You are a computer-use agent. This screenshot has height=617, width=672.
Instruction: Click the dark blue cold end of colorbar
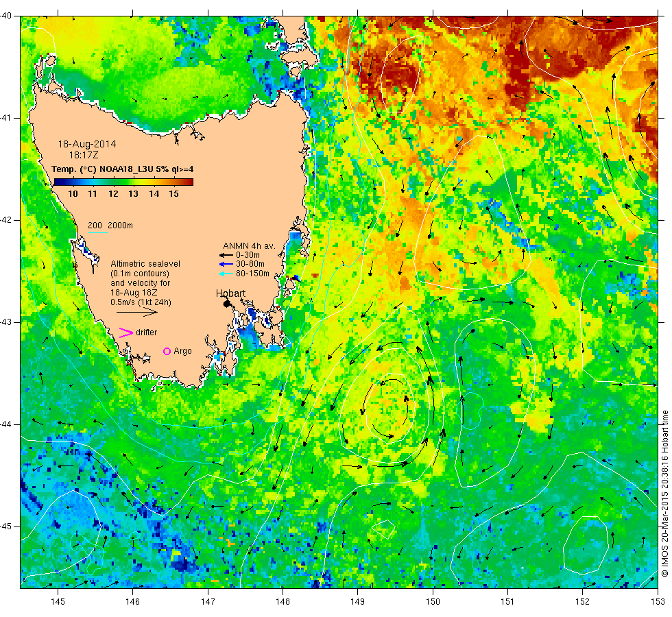(58, 182)
